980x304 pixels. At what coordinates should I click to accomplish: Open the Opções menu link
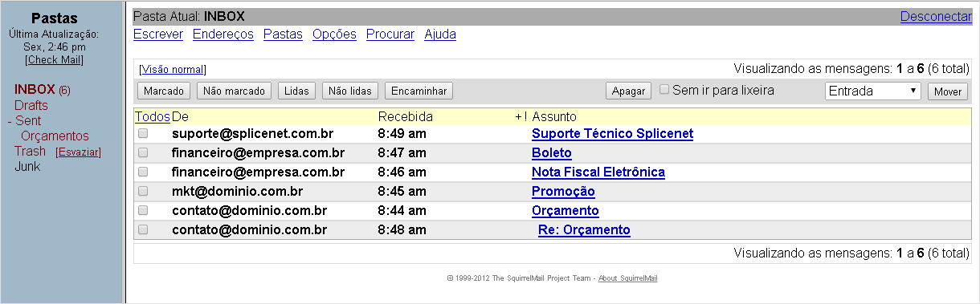(x=334, y=34)
